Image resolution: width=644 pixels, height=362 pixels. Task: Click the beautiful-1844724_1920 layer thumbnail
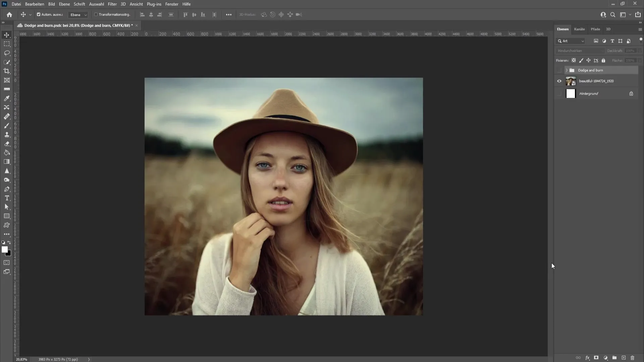coord(570,81)
